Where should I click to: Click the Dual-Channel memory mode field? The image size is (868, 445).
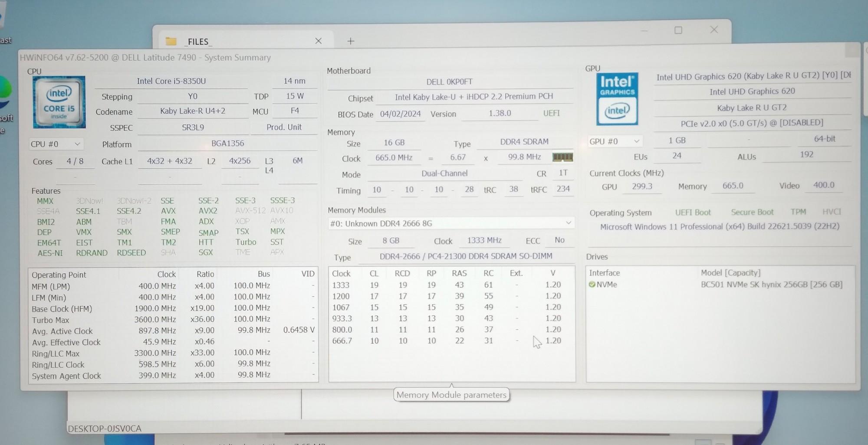pyautogui.click(x=444, y=173)
